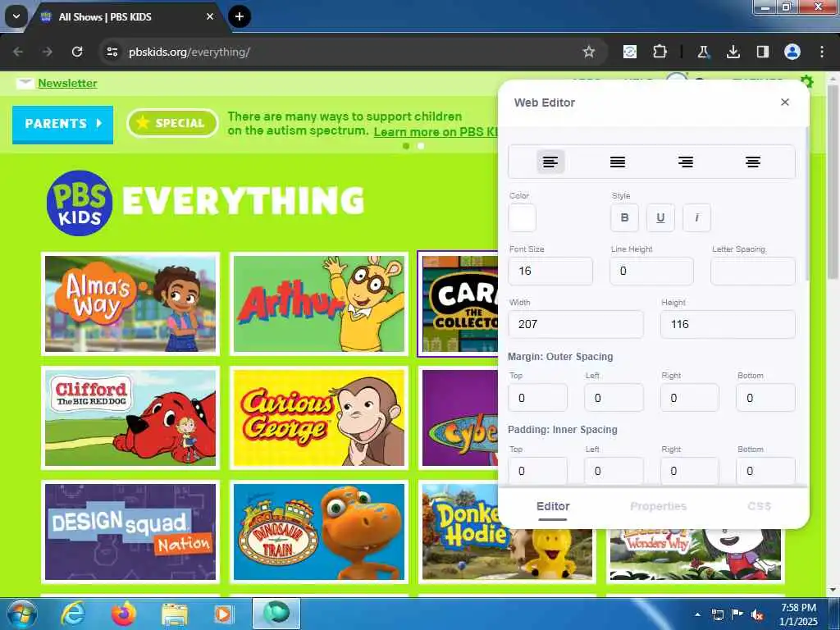Click the browser back arrow
Screen dimensions: 840x630
tap(18, 52)
